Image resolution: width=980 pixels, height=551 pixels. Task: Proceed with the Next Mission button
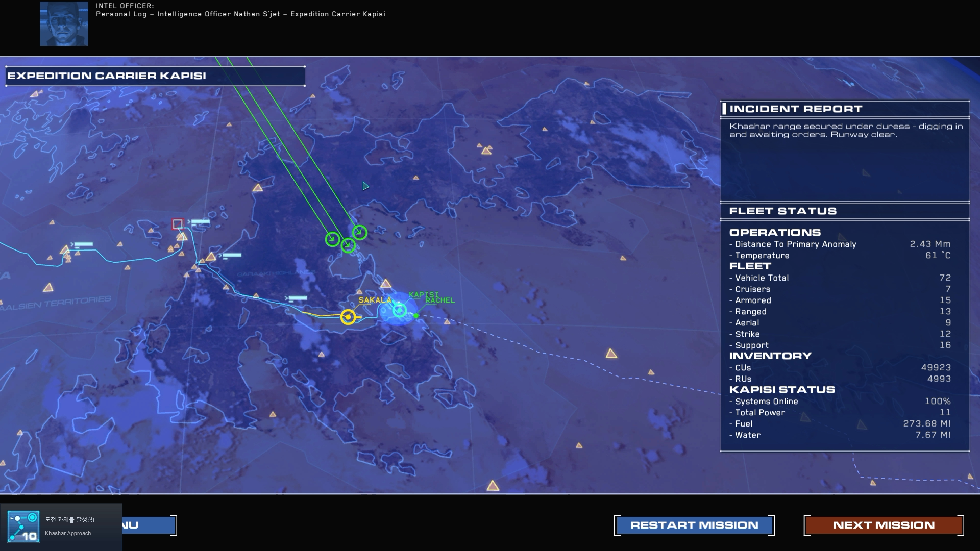[x=884, y=525]
